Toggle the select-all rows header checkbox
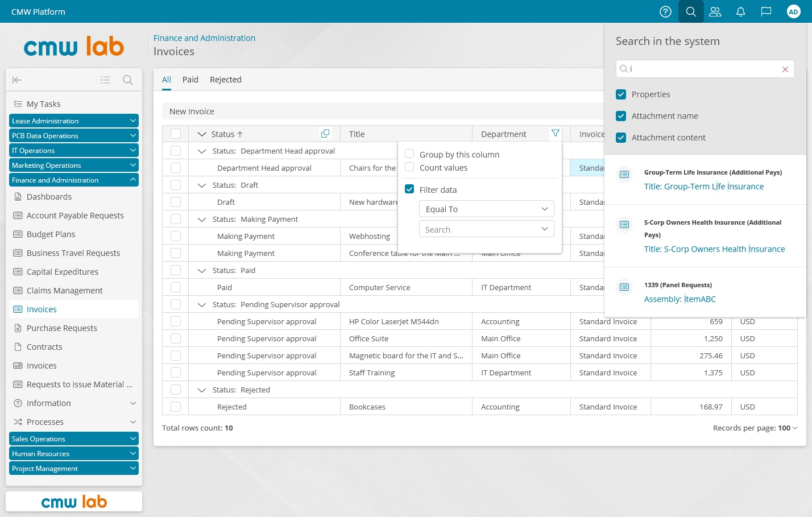 click(x=176, y=134)
